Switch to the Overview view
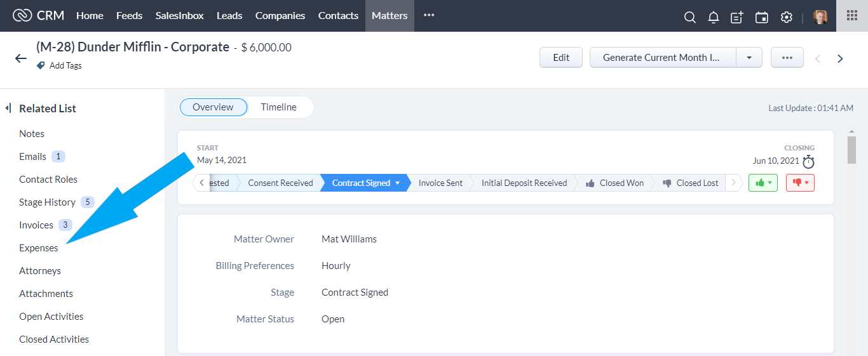Screen dimensions: 868x356 213,107
